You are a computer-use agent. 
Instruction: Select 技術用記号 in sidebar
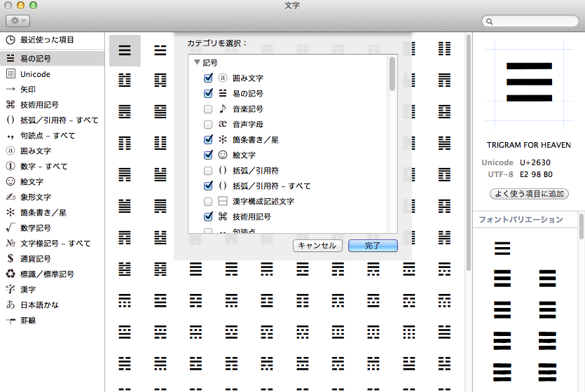(53, 105)
